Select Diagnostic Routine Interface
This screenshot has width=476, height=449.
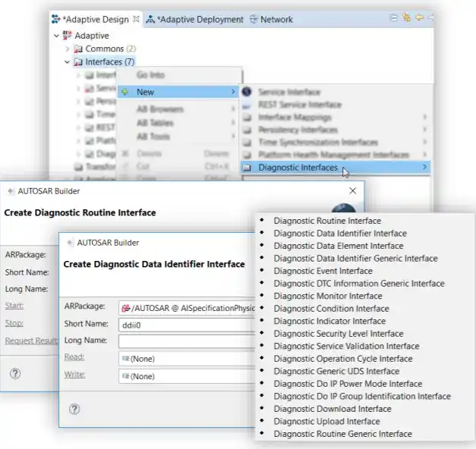(x=327, y=221)
